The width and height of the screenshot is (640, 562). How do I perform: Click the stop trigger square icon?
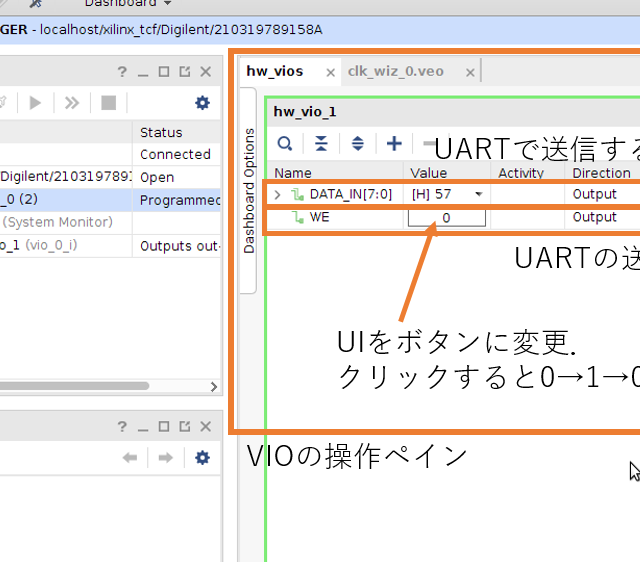coord(108,102)
